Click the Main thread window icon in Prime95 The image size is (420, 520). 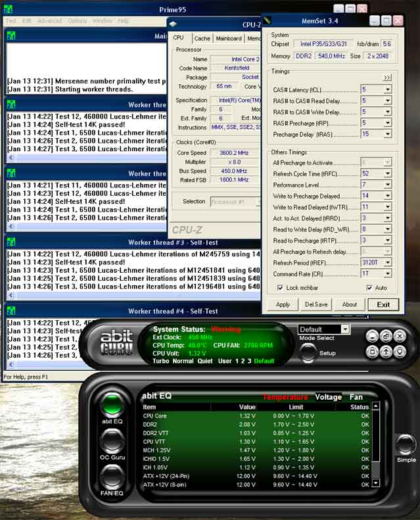coord(11,35)
